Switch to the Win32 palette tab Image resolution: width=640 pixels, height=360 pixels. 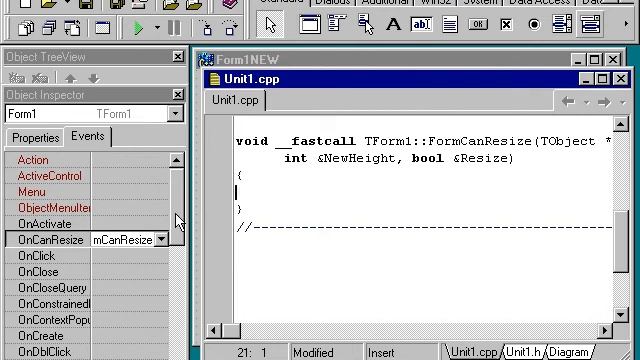coord(436,2)
